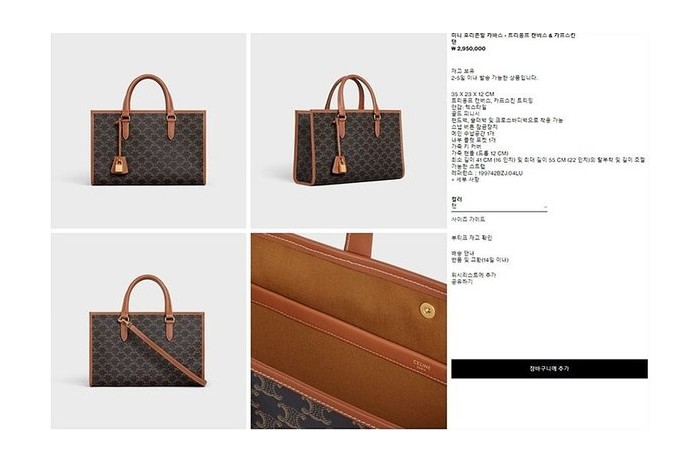Expand the + 세부 사항 details section
700x463 pixels.
pyautogui.click(x=465, y=179)
